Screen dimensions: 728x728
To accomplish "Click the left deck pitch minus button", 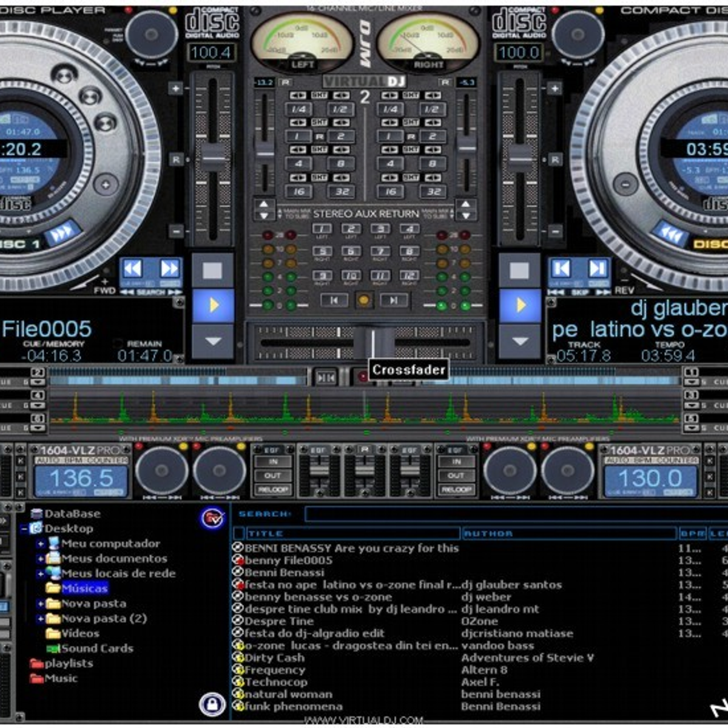I will tap(175, 231).
